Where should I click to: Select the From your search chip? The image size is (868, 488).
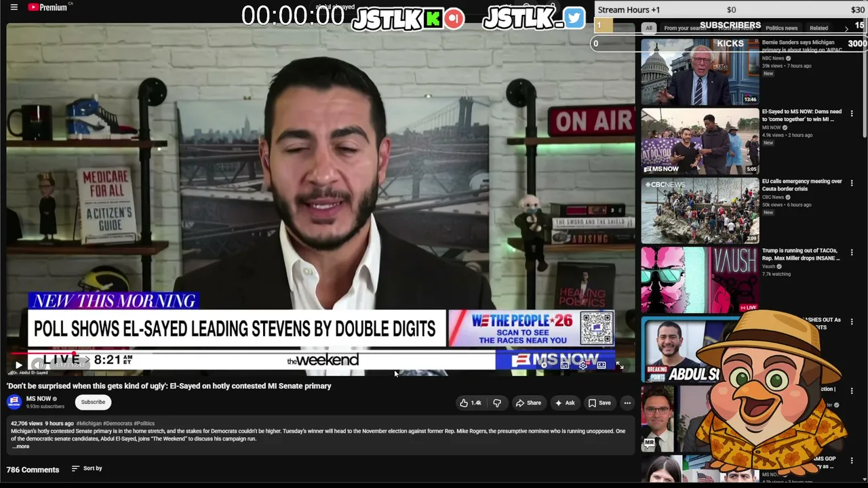[x=685, y=28]
